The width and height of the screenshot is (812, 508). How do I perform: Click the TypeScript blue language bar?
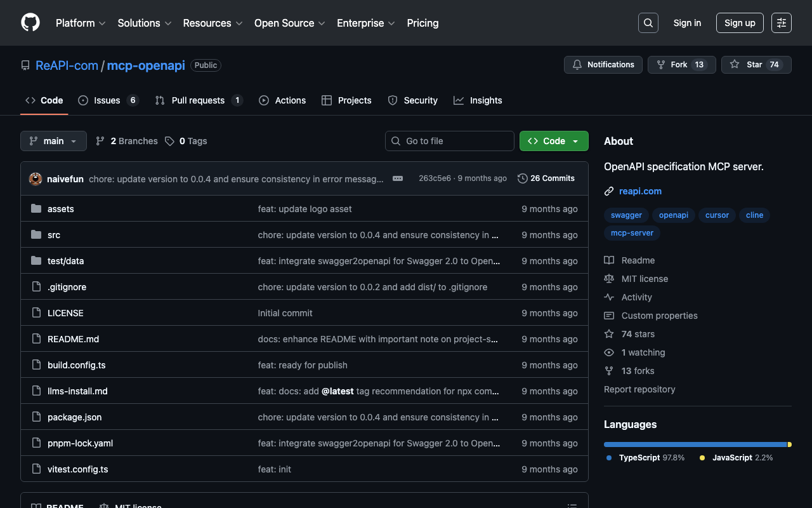pyautogui.click(x=695, y=444)
